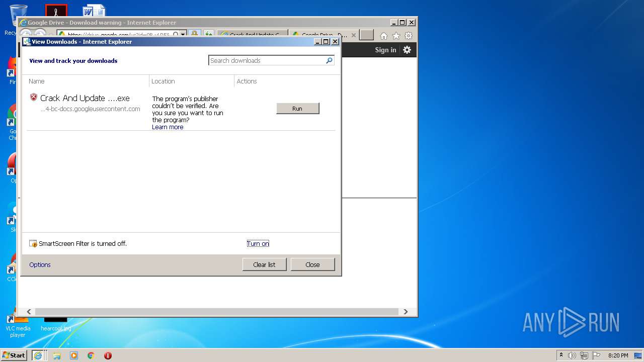Screen dimensions: 644x362
Task: Click the SmartScreen Filter status icon
Action: coord(33,244)
